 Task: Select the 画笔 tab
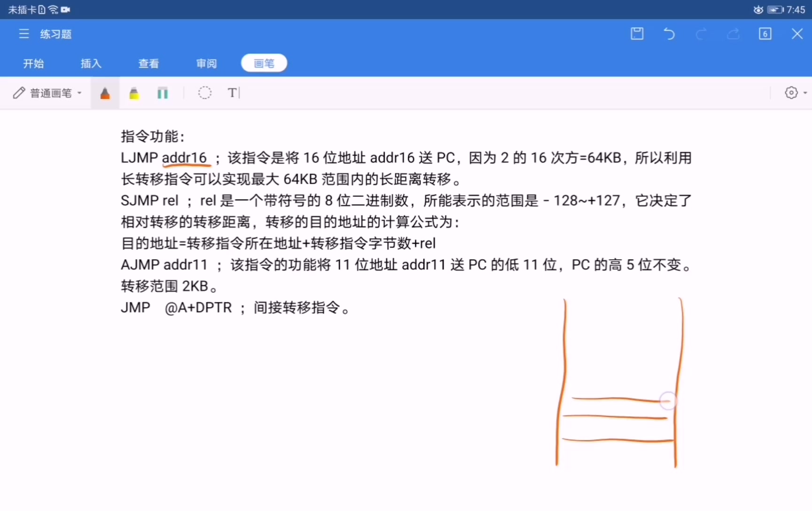(264, 62)
